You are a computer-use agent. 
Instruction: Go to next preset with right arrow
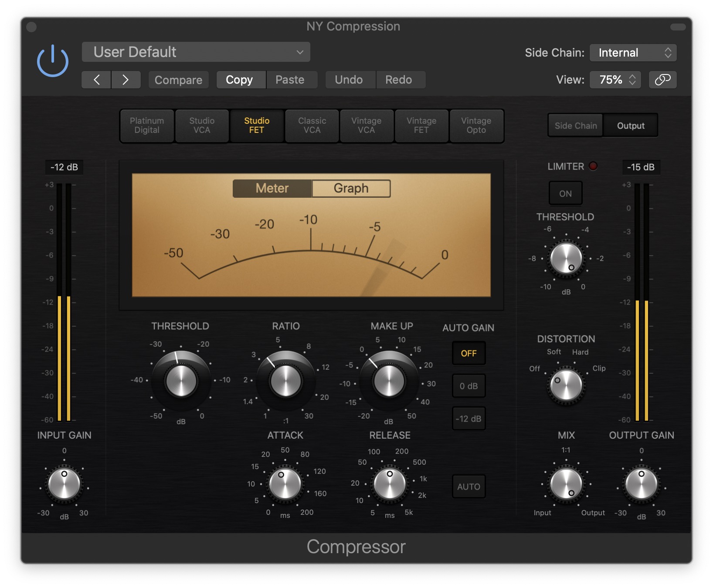click(126, 80)
